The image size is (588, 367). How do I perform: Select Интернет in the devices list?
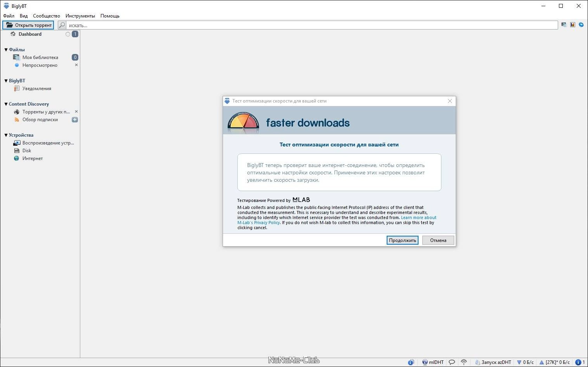tap(33, 158)
